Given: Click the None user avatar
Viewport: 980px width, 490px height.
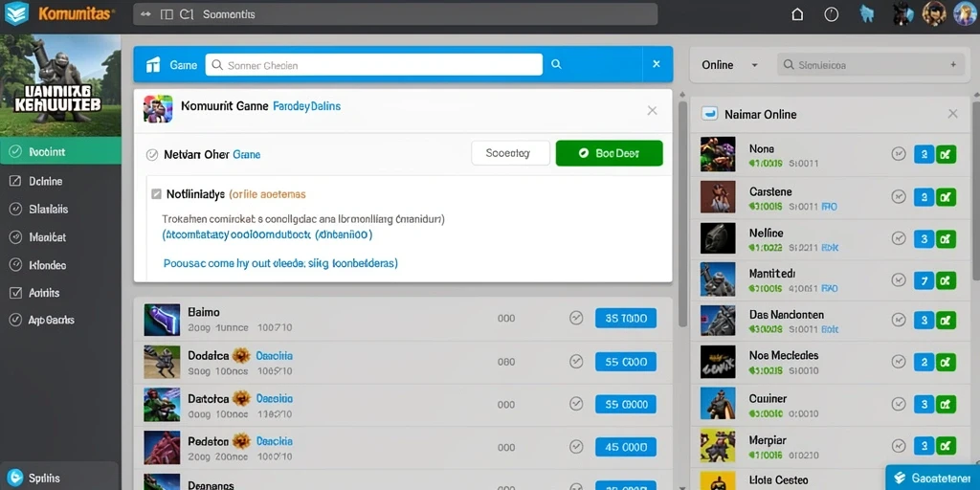Looking at the screenshot, I should tap(718, 154).
